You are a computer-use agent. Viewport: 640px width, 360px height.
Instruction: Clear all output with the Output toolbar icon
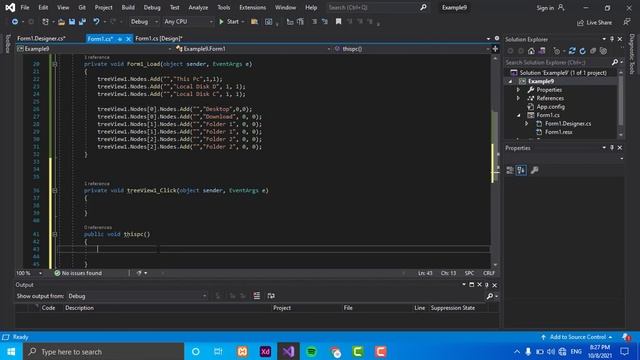[257, 296]
